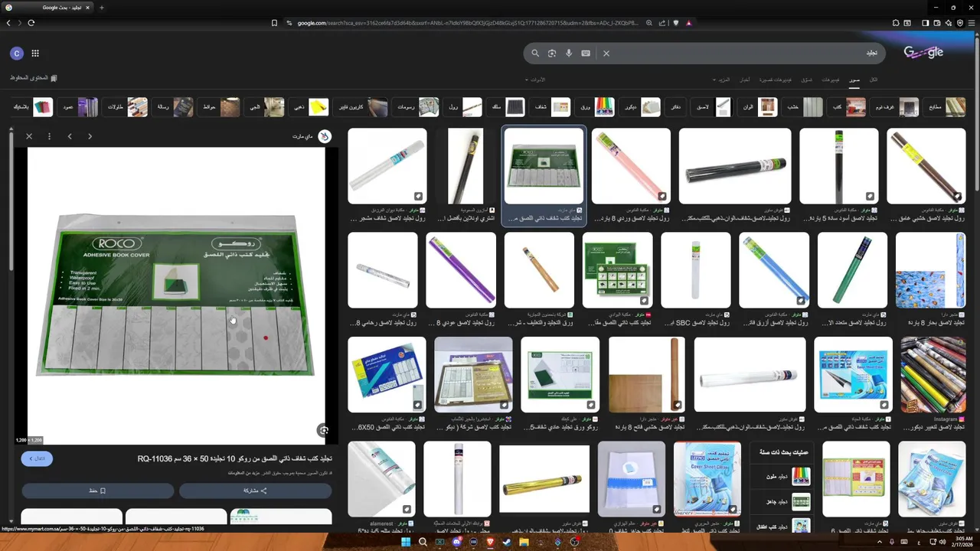Expand the المزيد more dropdown
Image resolution: width=980 pixels, height=551 pixels.
coord(723,80)
